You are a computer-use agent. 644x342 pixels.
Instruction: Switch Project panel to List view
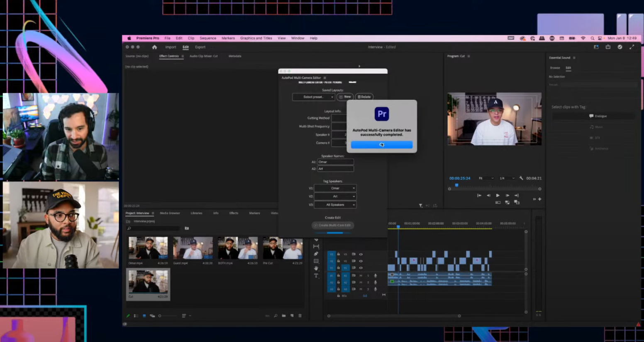136,316
